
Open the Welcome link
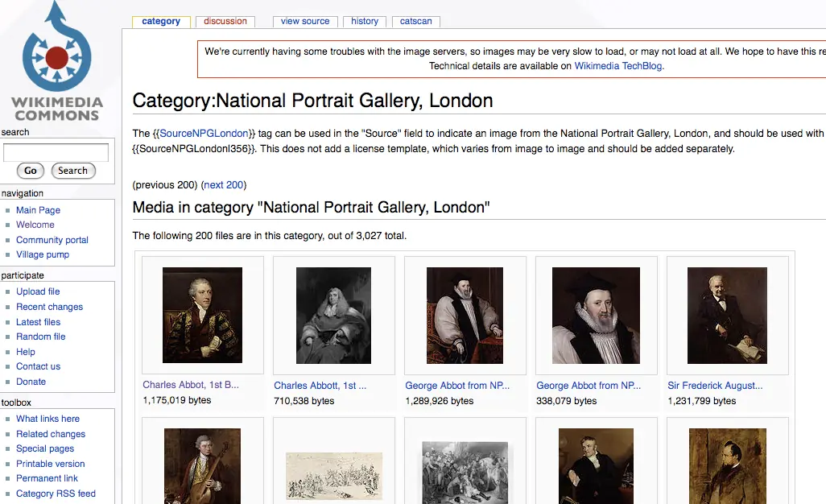[35, 225]
